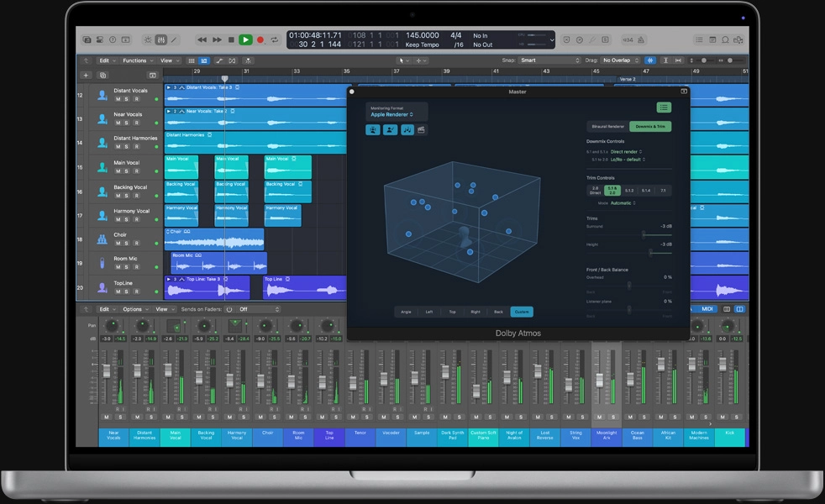825x504 pixels.
Task: Click the Binaural Renderer button
Action: [607, 127]
